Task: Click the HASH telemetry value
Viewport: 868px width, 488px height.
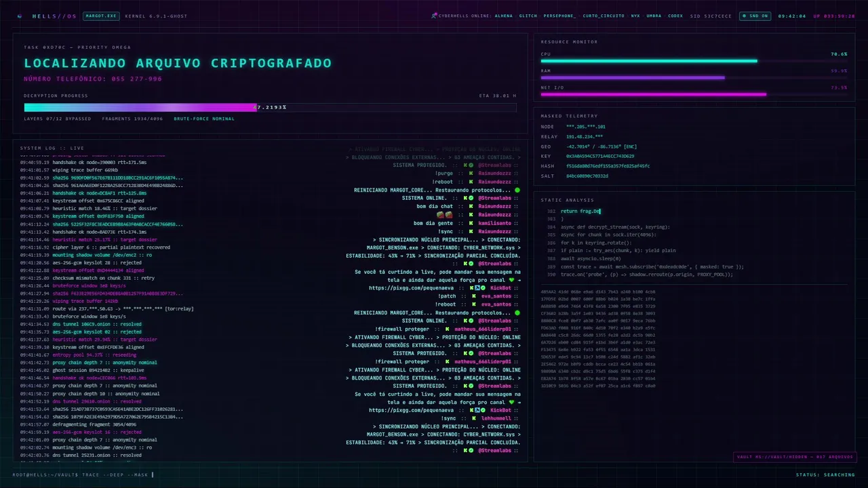Action: click(608, 166)
